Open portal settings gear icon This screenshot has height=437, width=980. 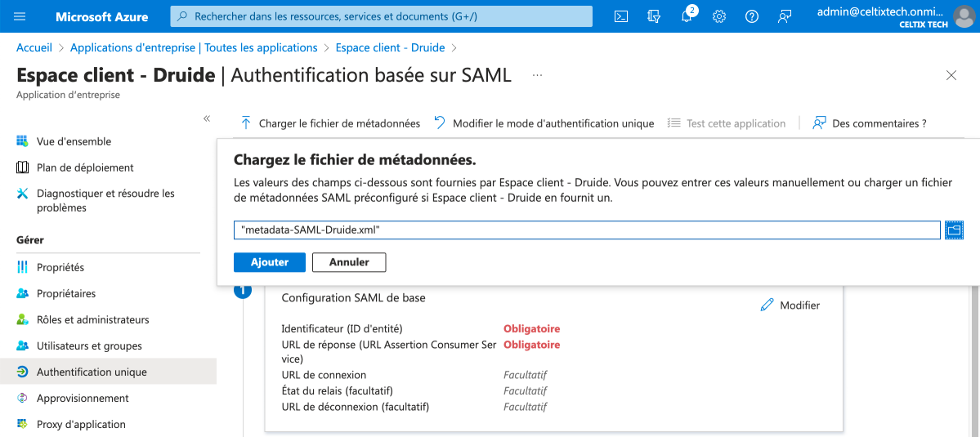coord(719,16)
